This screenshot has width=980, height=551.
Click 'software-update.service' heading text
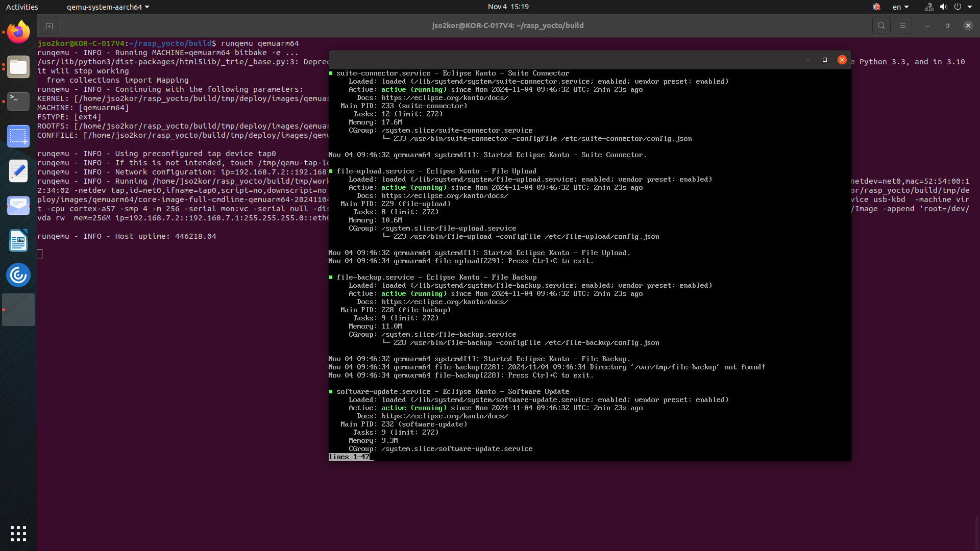tap(383, 392)
